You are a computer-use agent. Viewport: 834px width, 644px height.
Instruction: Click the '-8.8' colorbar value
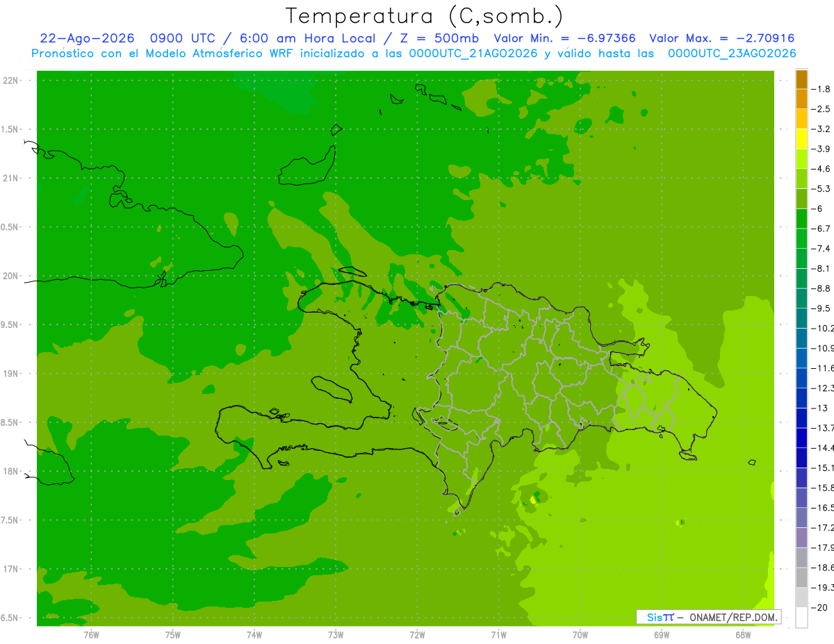(821, 288)
